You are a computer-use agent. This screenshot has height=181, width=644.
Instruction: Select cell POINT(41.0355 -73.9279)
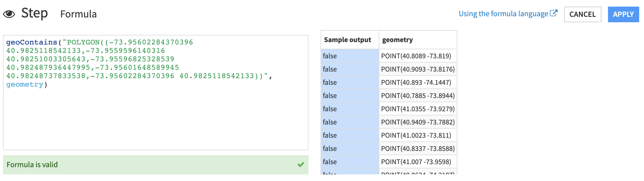click(418, 109)
